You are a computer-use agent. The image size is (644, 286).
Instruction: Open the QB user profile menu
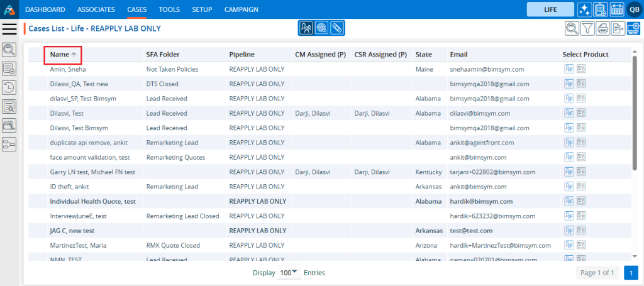633,9
